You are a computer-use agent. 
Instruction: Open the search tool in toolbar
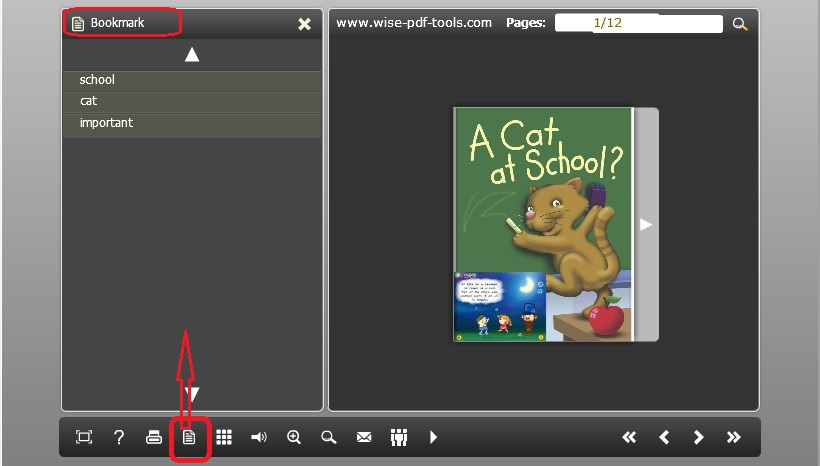coord(328,437)
